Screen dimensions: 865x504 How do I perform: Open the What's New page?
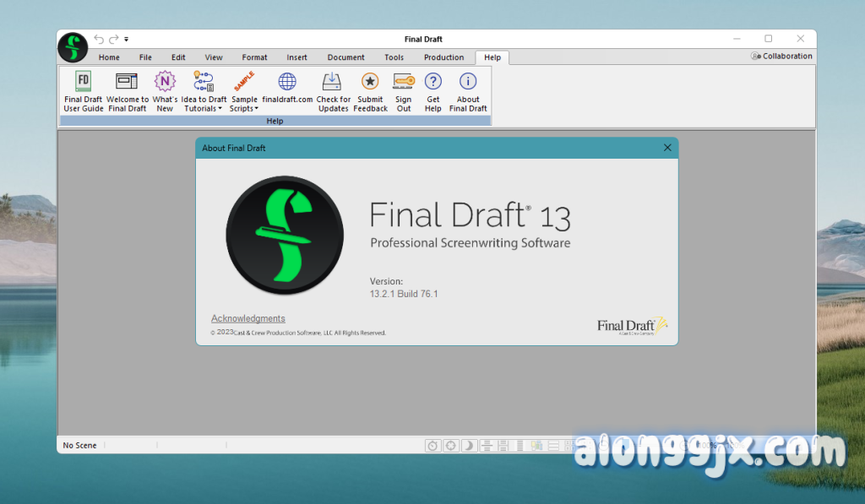point(165,82)
